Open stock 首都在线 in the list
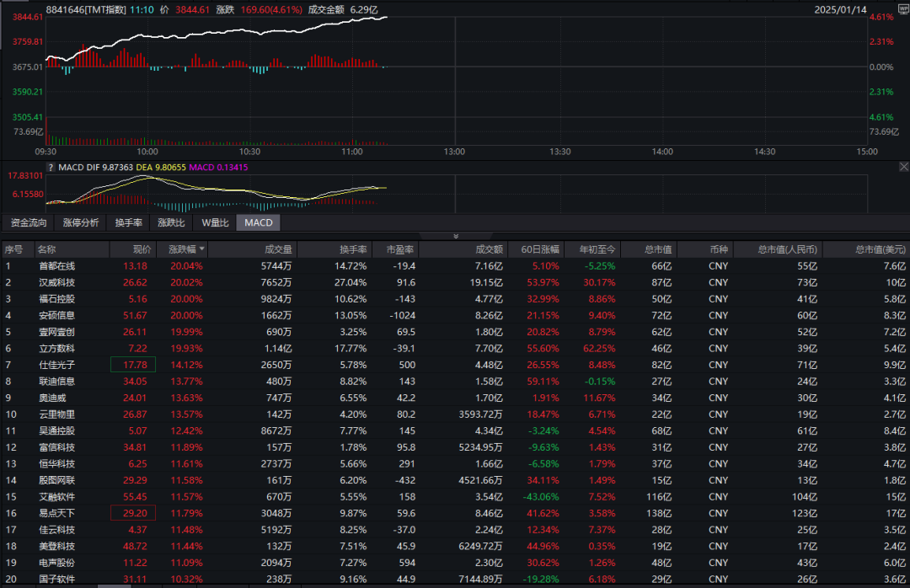The image size is (910, 588). pyautogui.click(x=56, y=265)
